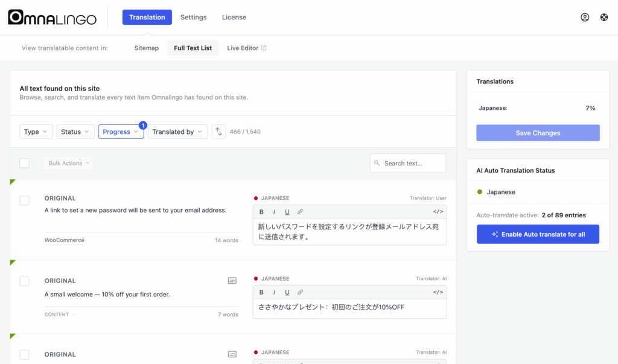Switch to the Sitemap view
Image resolution: width=618 pixels, height=364 pixels.
(146, 48)
